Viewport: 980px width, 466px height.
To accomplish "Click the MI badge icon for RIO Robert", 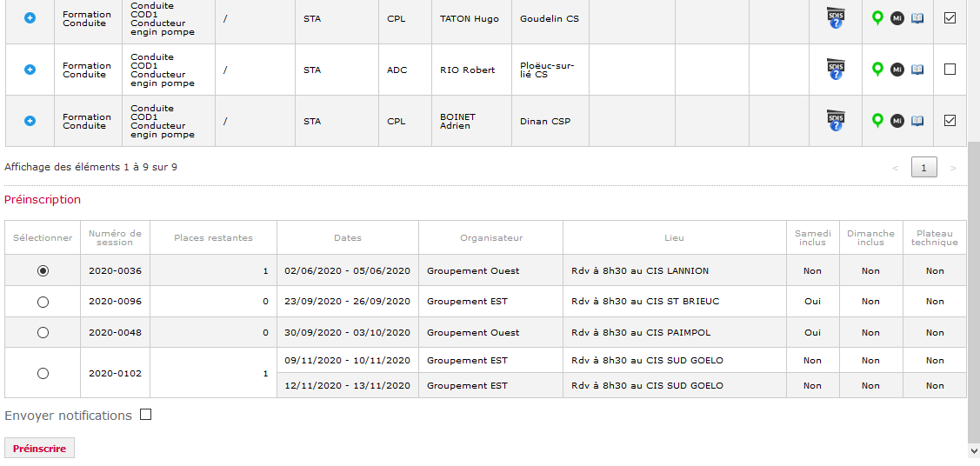I will click(x=897, y=70).
